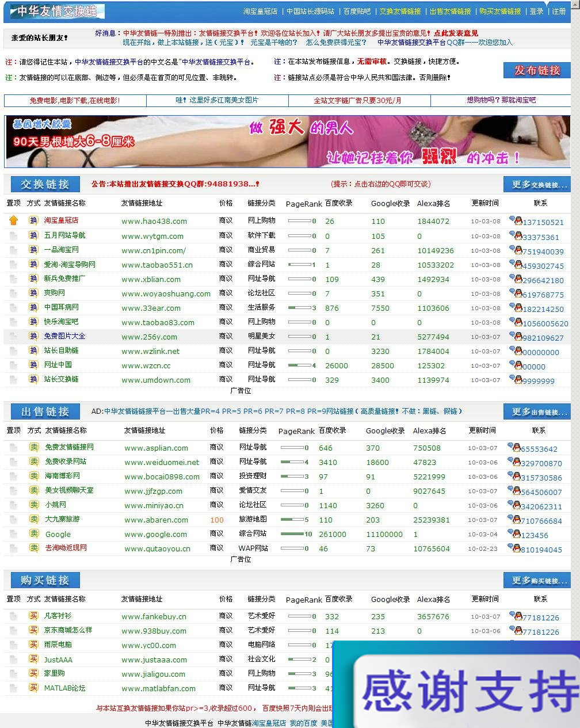
Task: Click the 买 icon beside 凡客衬衫
Action: coord(33,615)
